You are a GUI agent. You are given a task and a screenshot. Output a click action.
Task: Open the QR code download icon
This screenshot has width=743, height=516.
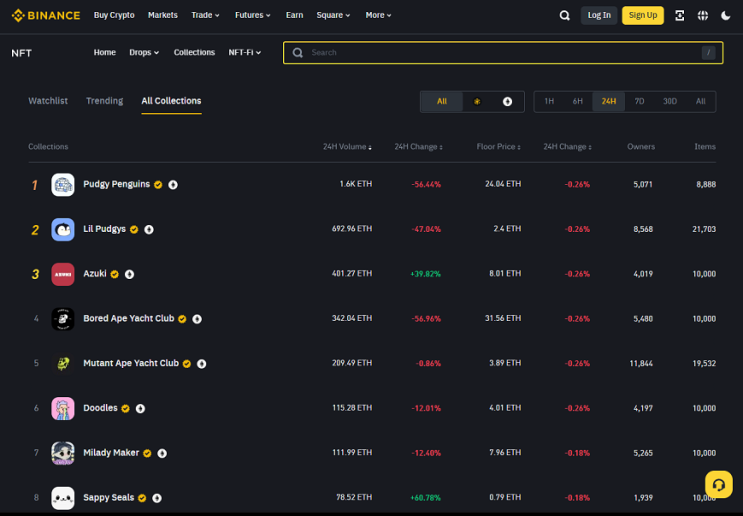pyautogui.click(x=680, y=16)
